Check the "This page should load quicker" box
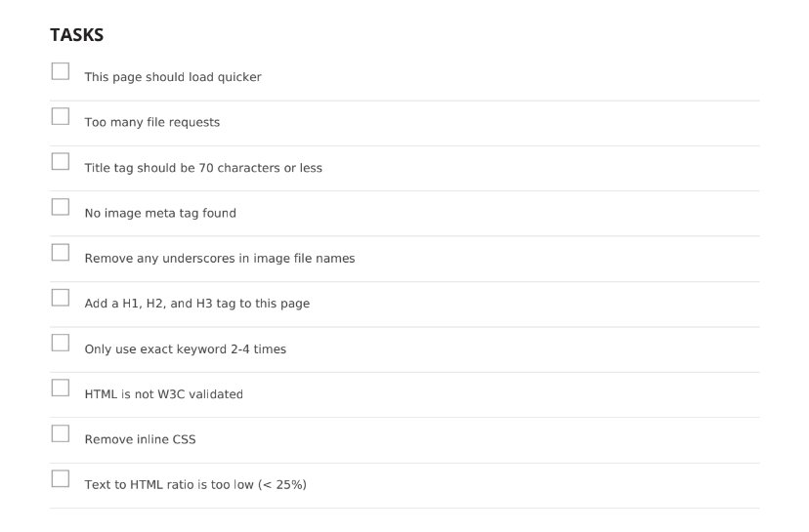 [61, 71]
